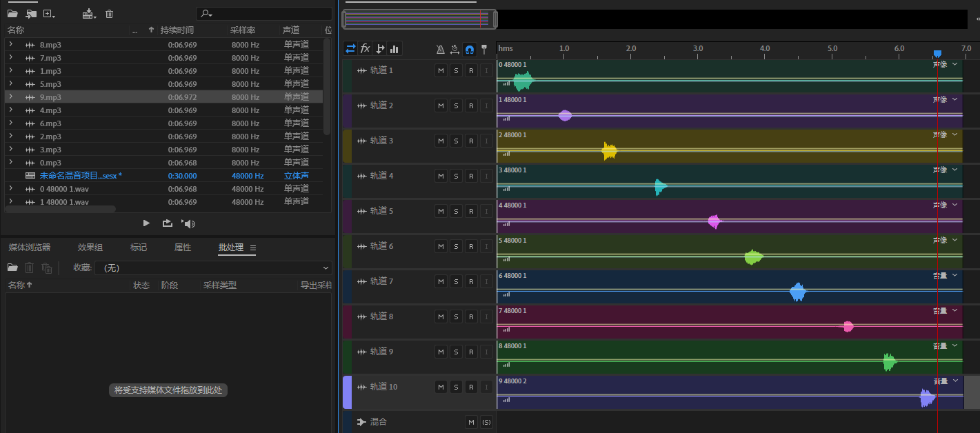Image resolution: width=980 pixels, height=433 pixels.
Task: Sort files by 持续时间 column
Action: [177, 30]
